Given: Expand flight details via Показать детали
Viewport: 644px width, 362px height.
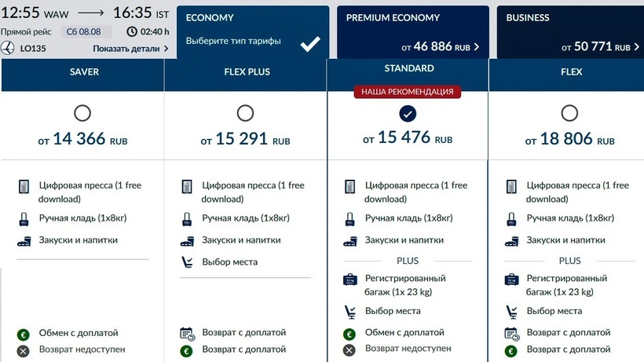Looking at the screenshot, I should coord(130,49).
